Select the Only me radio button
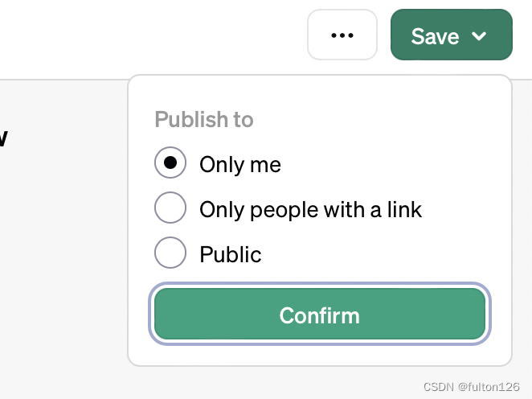 [x=170, y=162]
